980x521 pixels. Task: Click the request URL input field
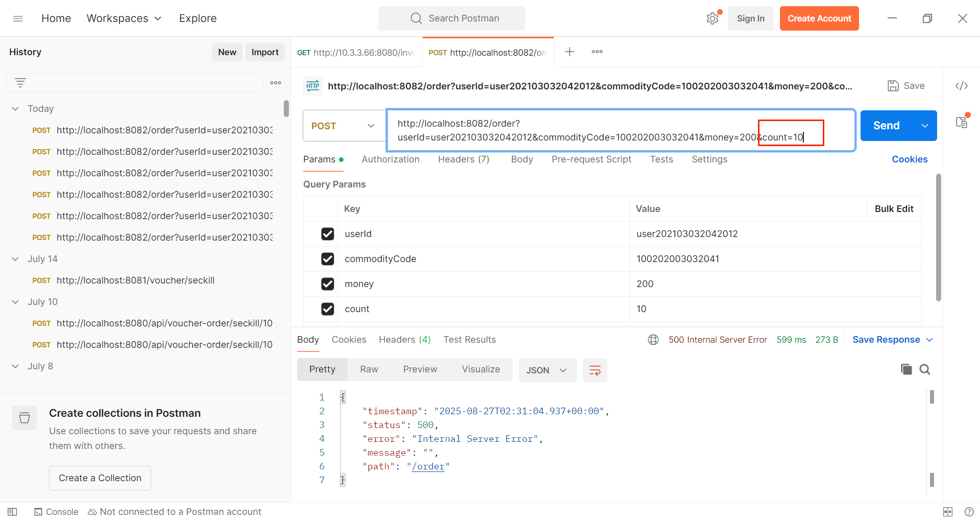coord(621,130)
